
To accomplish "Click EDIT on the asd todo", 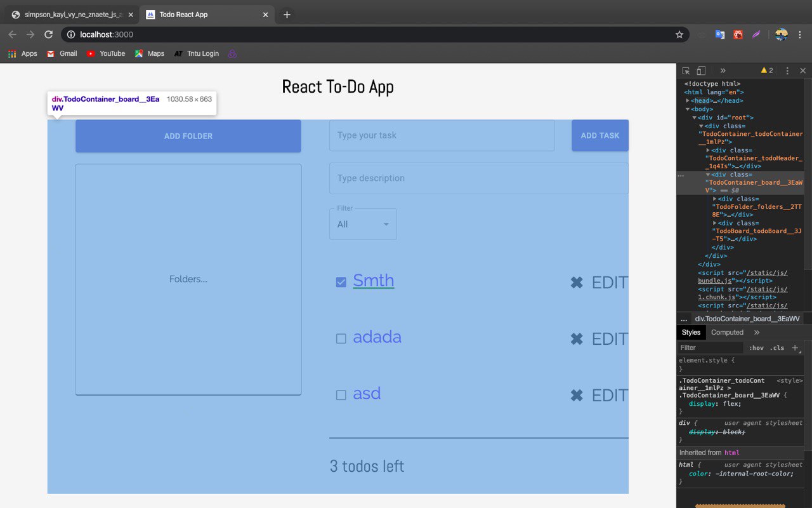I will (610, 396).
